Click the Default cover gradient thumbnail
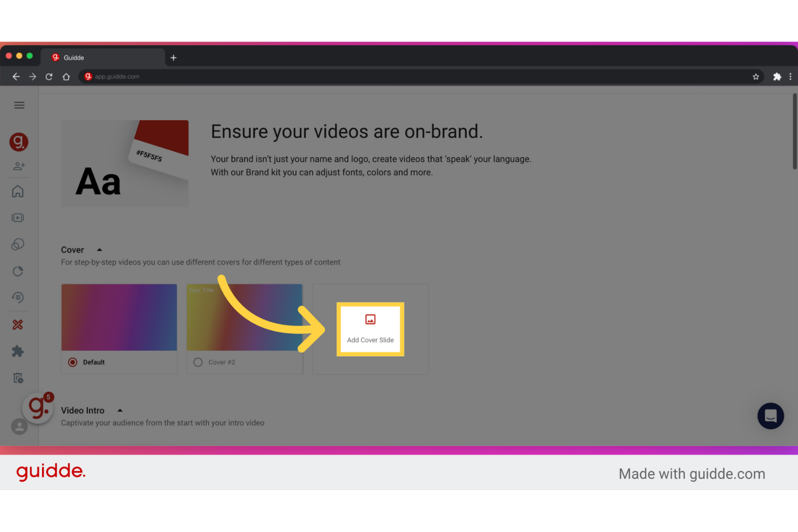The image size is (798, 532). pyautogui.click(x=119, y=317)
